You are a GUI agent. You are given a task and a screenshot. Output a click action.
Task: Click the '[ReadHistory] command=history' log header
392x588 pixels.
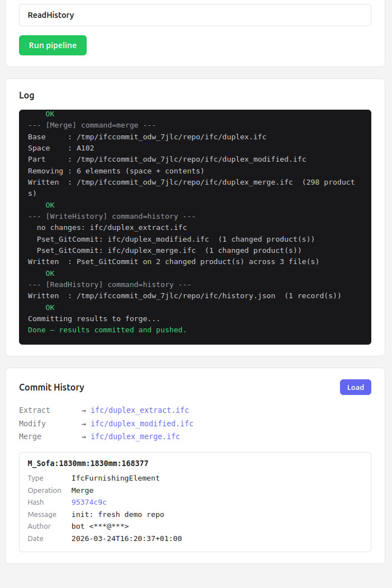coord(110,285)
